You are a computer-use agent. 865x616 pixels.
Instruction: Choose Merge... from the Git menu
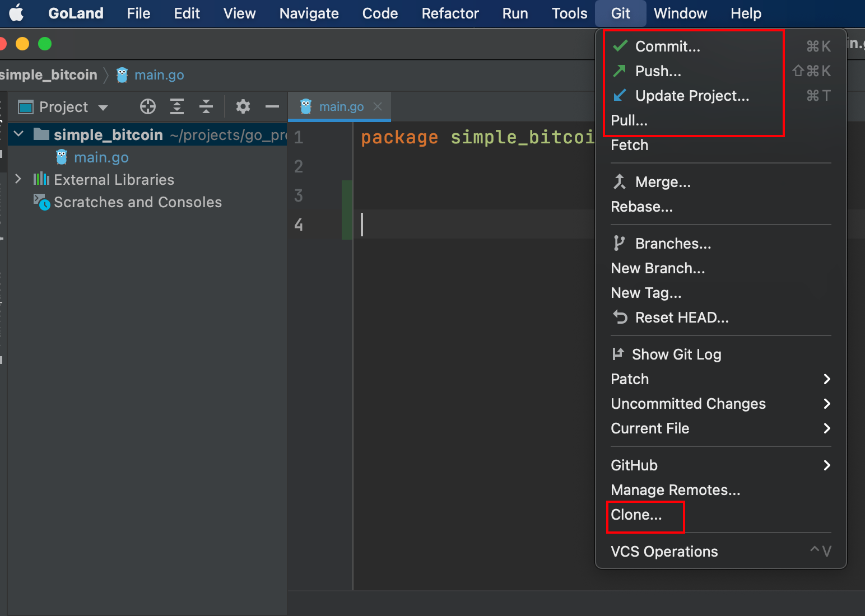pos(720,182)
